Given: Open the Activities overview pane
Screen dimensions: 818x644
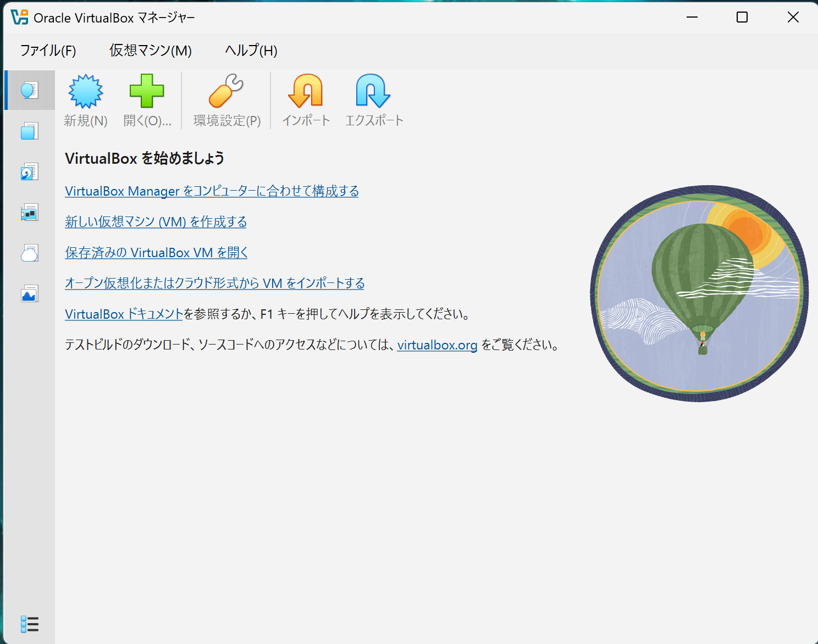Looking at the screenshot, I should pos(30,293).
